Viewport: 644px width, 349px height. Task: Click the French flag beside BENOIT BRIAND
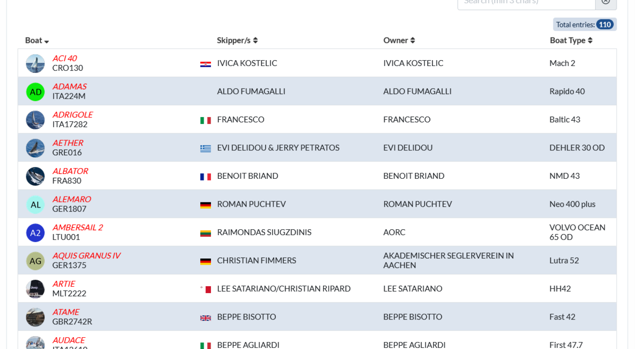pyautogui.click(x=206, y=177)
